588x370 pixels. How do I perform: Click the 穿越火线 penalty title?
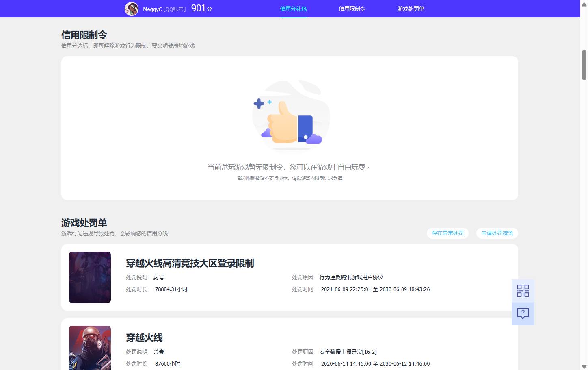[144, 337]
